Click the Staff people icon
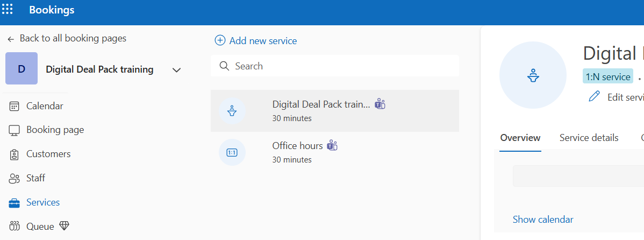The height and width of the screenshot is (240, 644). click(x=15, y=178)
